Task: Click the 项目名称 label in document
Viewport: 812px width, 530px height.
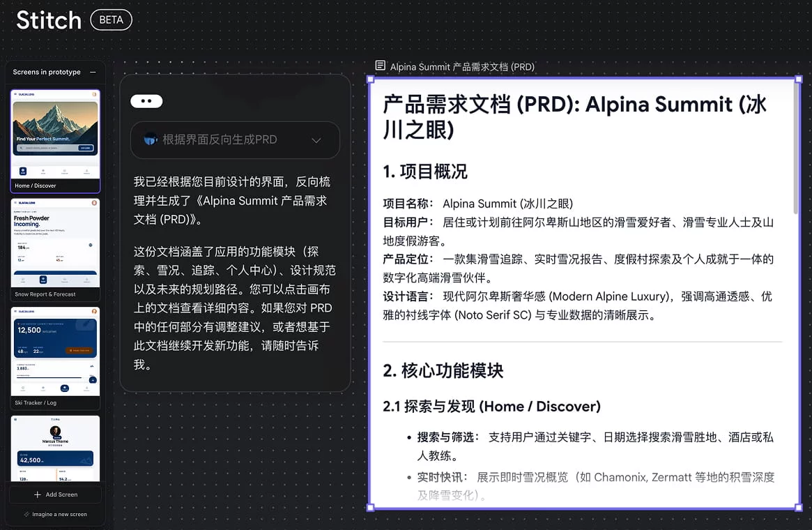Action: [x=408, y=204]
